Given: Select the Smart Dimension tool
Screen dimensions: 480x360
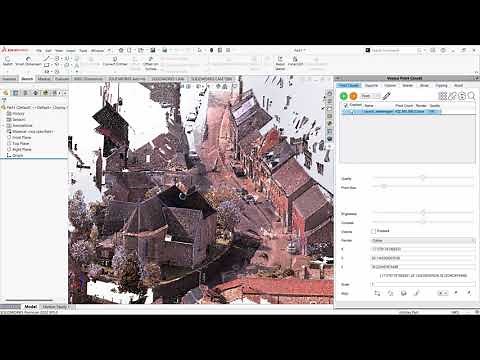Looking at the screenshot, I should pos(28,61).
